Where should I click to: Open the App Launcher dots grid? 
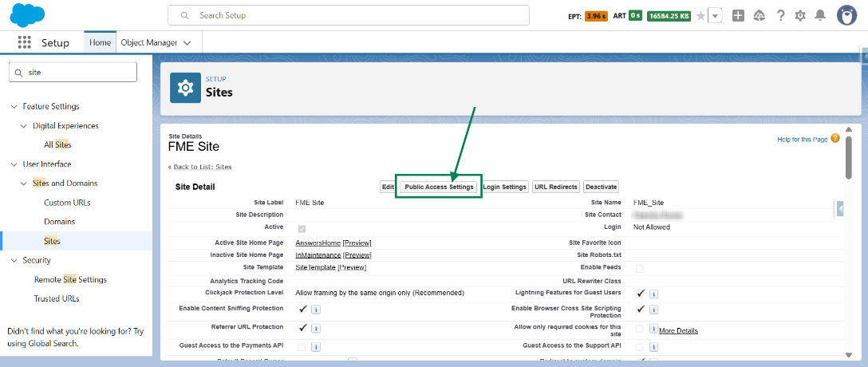tap(25, 42)
